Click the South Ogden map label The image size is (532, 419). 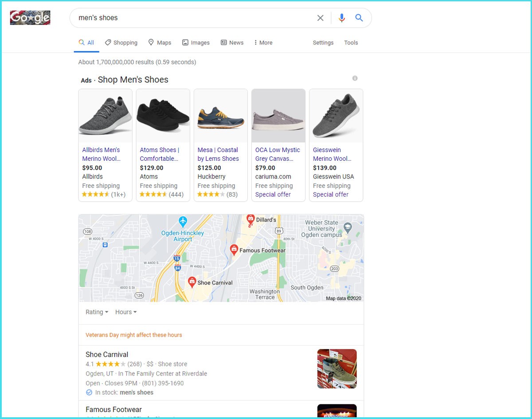click(x=307, y=287)
